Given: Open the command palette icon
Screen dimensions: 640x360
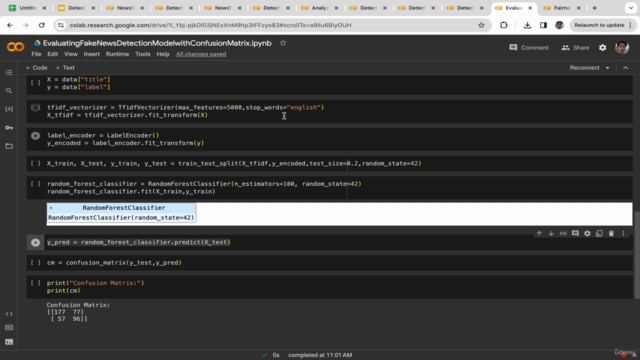Looking at the screenshot, I should [x=9, y=328].
